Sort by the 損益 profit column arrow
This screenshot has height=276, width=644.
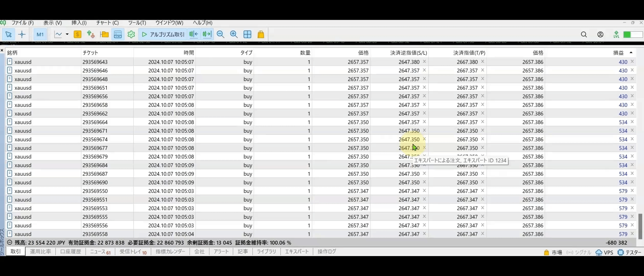point(631,53)
